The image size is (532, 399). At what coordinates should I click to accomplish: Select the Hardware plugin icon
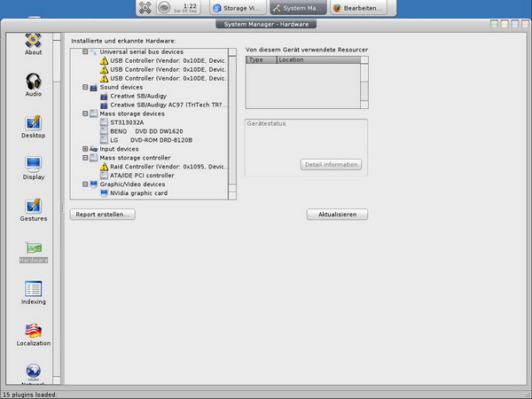click(34, 248)
